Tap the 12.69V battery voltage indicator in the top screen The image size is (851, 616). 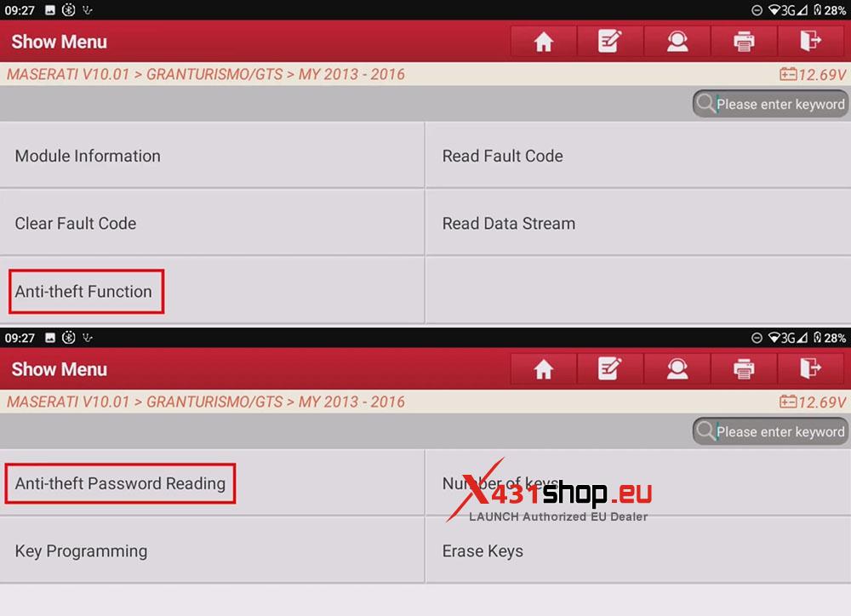tap(813, 74)
